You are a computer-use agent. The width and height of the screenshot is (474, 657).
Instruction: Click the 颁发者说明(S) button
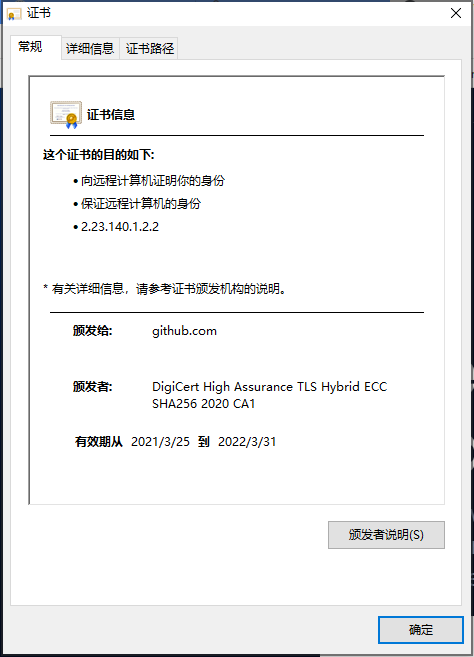386,535
